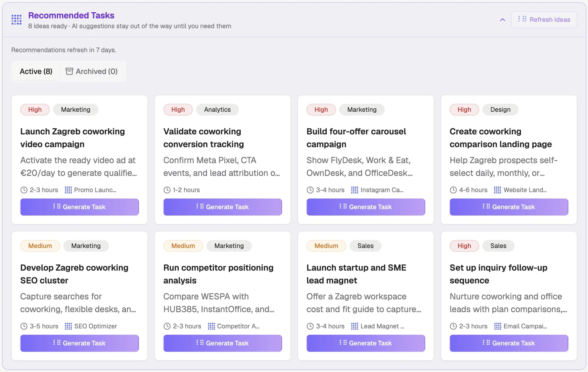The width and height of the screenshot is (588, 372).
Task: Open 'Launch startup and SME lead magnet' title
Action: click(x=356, y=274)
